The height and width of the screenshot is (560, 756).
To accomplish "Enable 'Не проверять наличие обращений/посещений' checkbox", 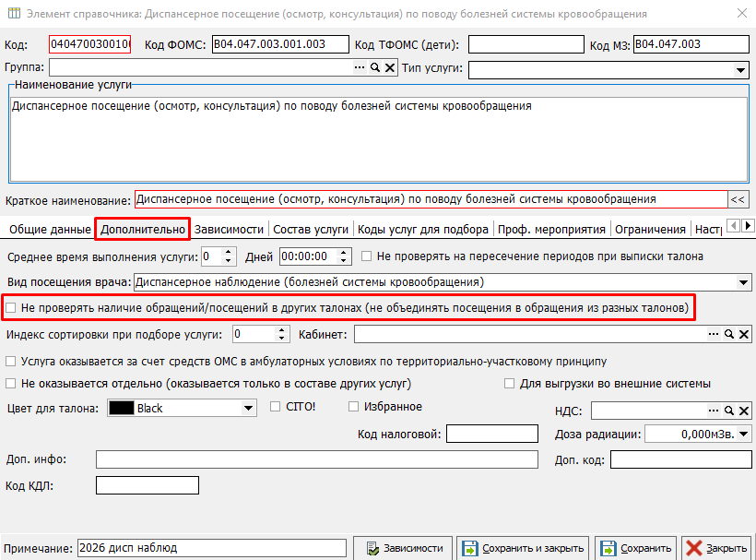I will click(11, 308).
